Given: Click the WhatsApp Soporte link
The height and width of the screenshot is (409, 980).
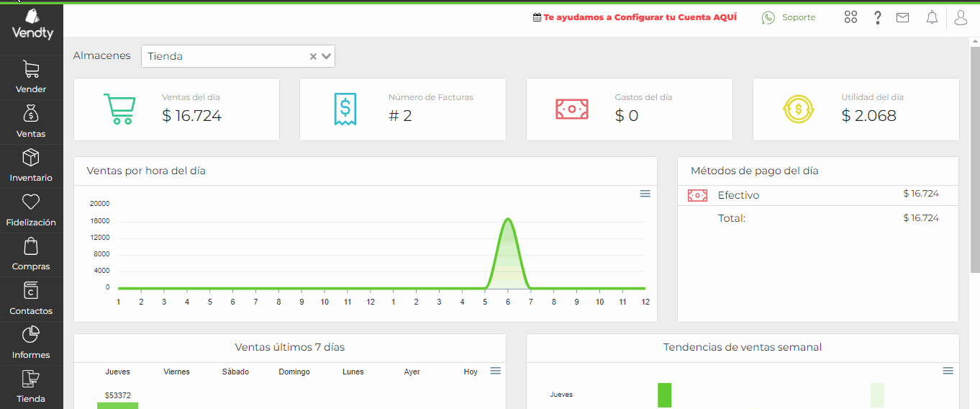Looking at the screenshot, I should (789, 17).
